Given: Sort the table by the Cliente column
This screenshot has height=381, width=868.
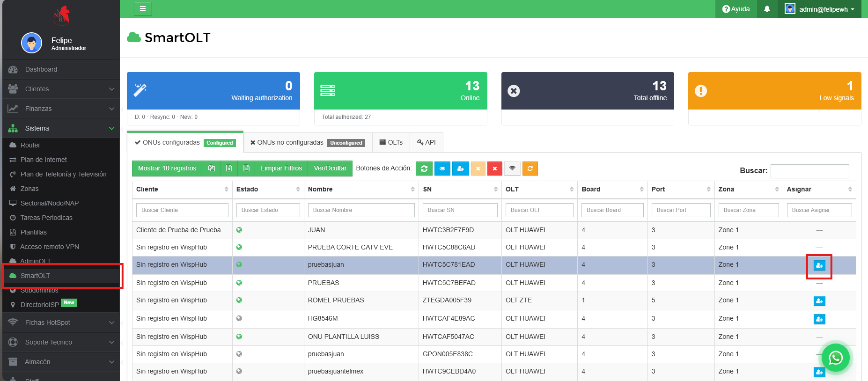Looking at the screenshot, I should (x=182, y=189).
